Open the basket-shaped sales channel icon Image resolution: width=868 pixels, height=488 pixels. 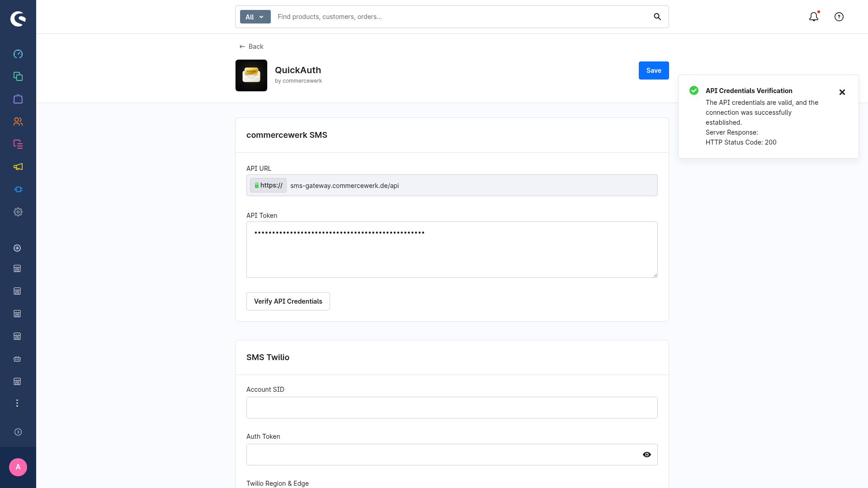[x=17, y=359]
